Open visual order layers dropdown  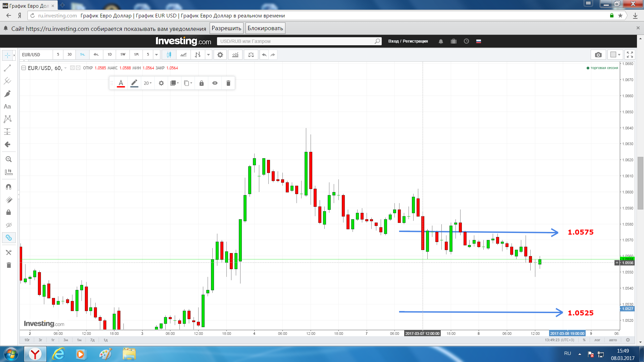174,83
